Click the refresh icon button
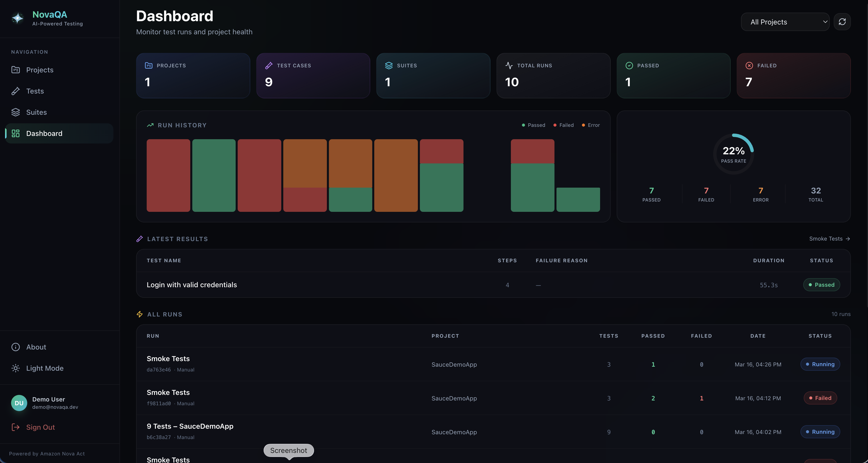The width and height of the screenshot is (868, 463). 842,22
